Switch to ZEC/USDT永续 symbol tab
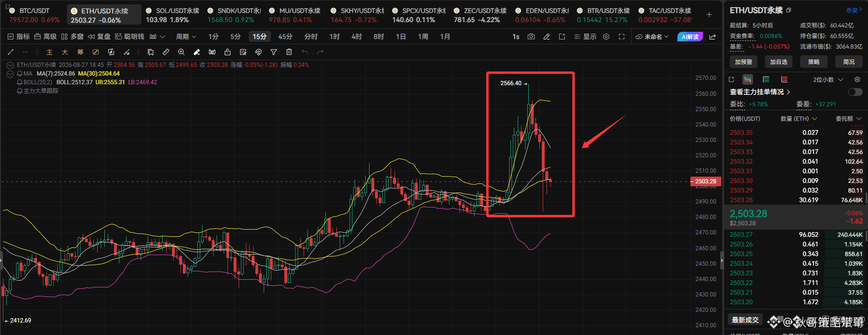Viewport: 868px width, 335px height. (x=480, y=15)
